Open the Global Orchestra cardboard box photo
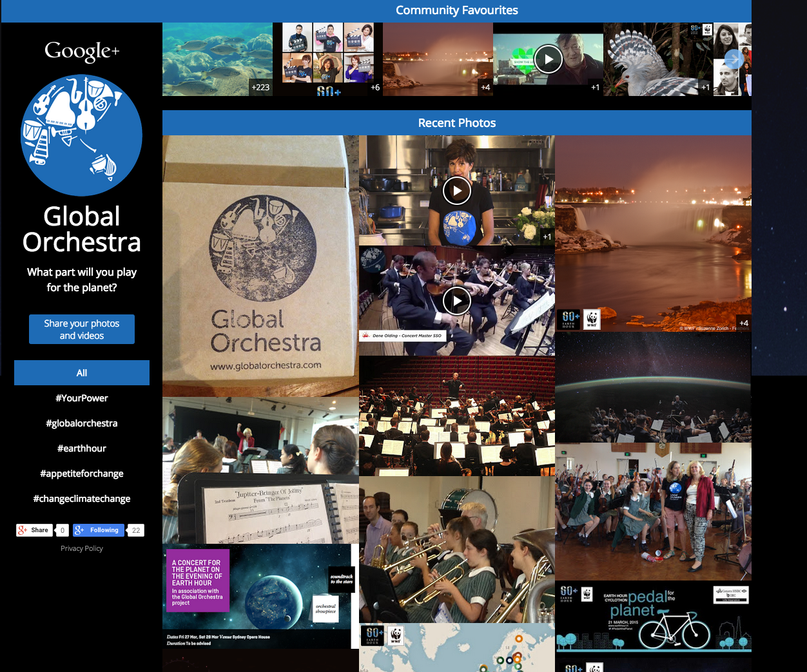This screenshot has width=807, height=672. 260,266
